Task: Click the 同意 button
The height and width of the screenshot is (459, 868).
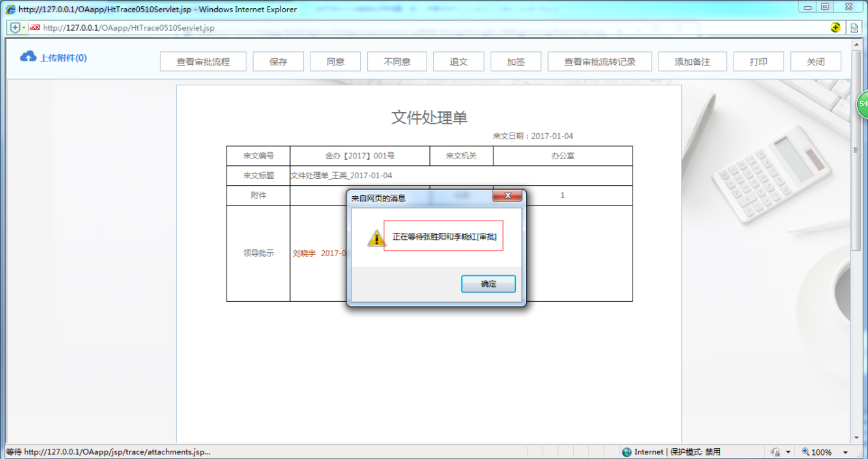Action: [x=336, y=61]
